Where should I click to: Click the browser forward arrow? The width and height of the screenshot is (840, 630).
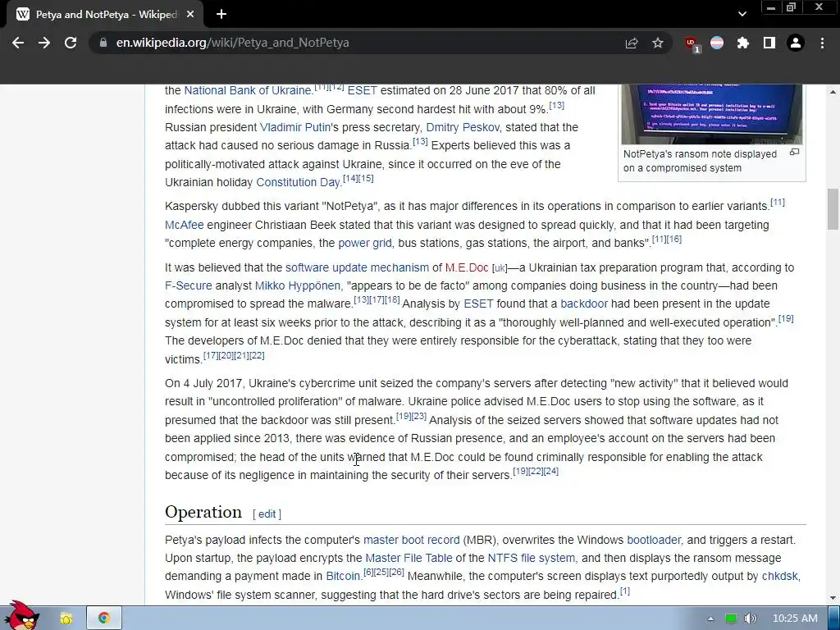click(x=44, y=43)
